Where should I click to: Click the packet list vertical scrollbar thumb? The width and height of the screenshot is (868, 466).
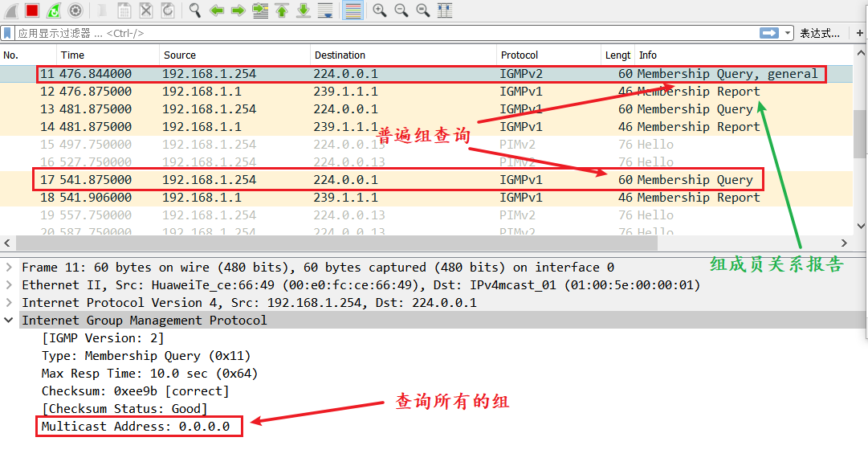pos(861,133)
